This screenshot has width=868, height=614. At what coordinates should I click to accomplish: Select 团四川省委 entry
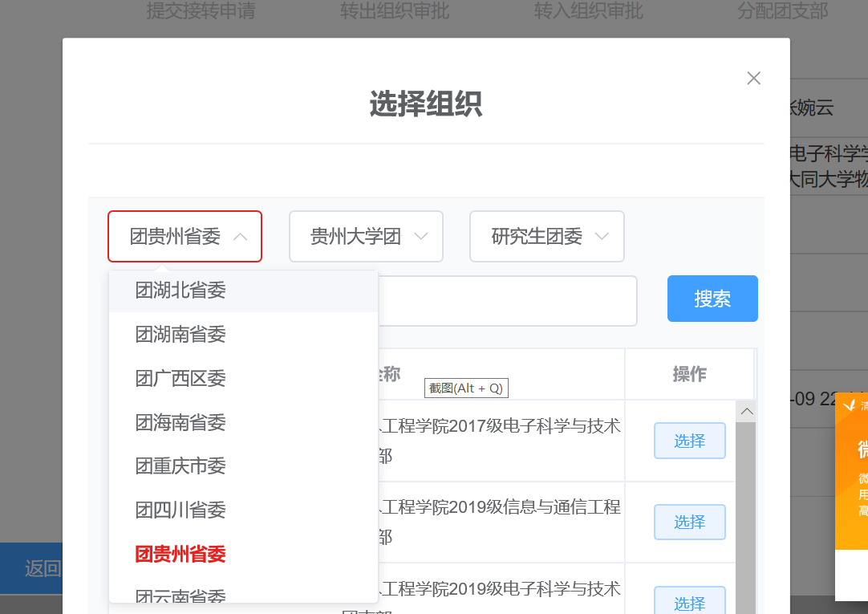(180, 510)
